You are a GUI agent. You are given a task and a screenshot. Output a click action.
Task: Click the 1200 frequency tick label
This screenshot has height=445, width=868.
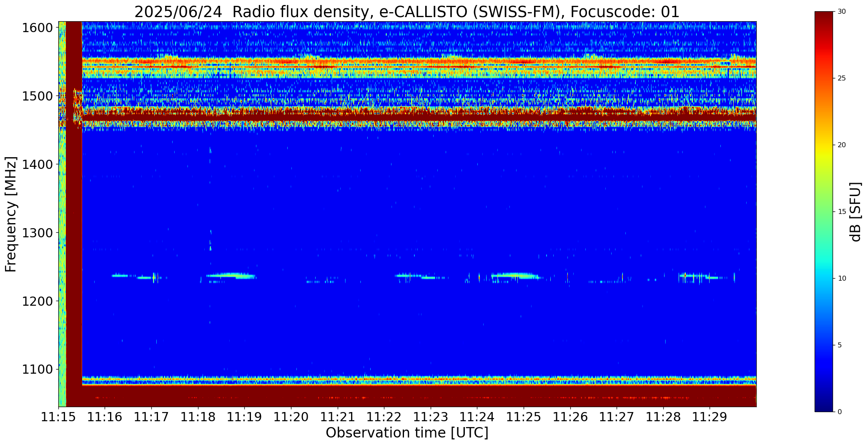coord(37,301)
